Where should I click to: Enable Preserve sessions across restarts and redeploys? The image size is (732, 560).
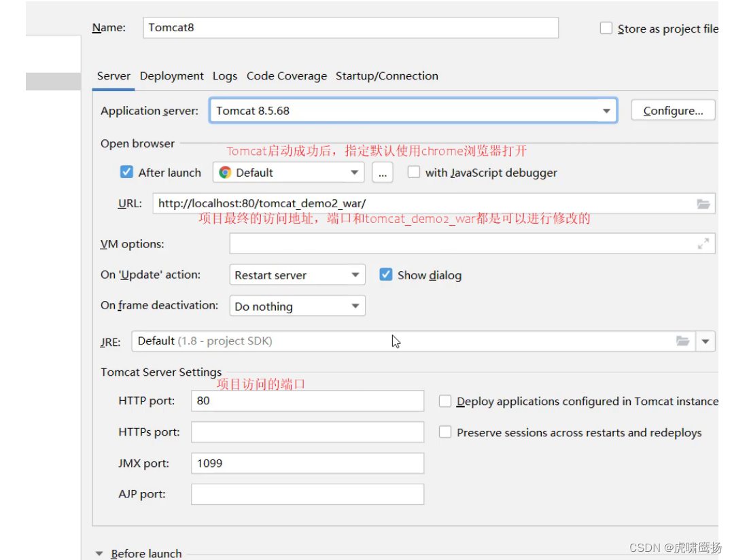tap(445, 432)
